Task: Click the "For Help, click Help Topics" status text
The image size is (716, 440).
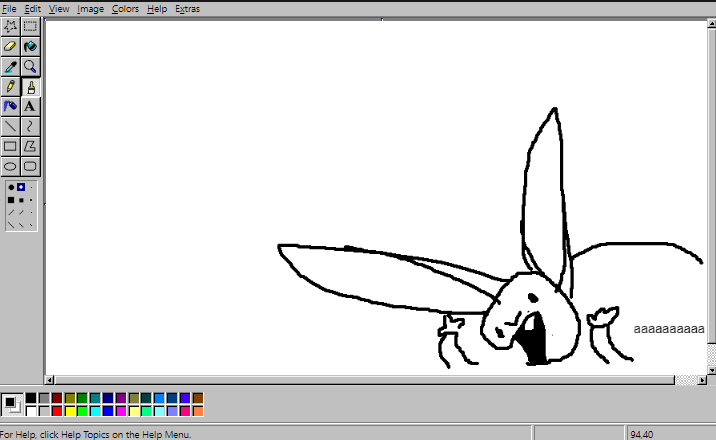Action: pyautogui.click(x=95, y=435)
